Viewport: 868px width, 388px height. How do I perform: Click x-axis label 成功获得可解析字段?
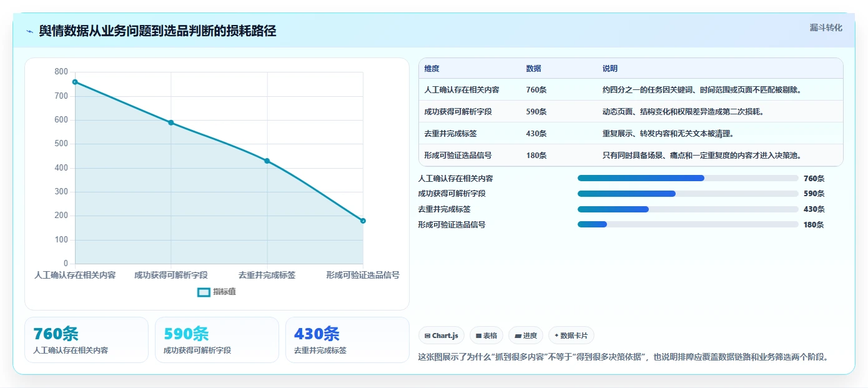click(171, 275)
